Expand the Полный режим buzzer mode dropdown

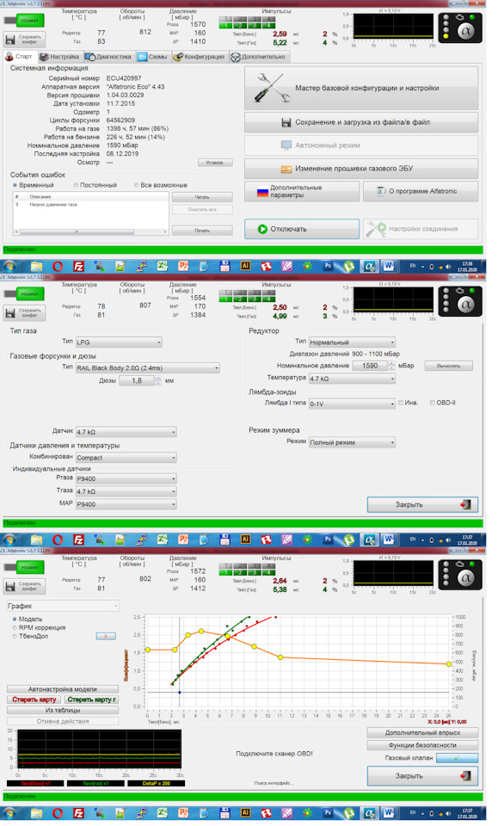352,442
